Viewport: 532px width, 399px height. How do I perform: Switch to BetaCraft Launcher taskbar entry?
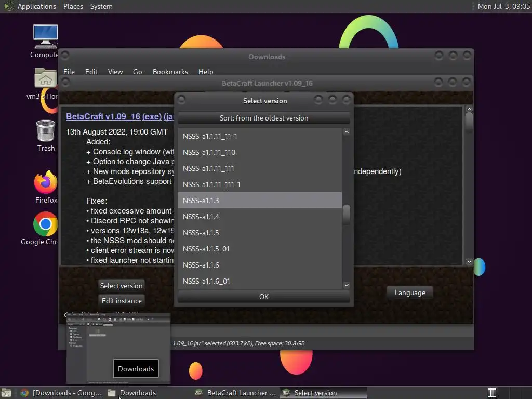236,393
